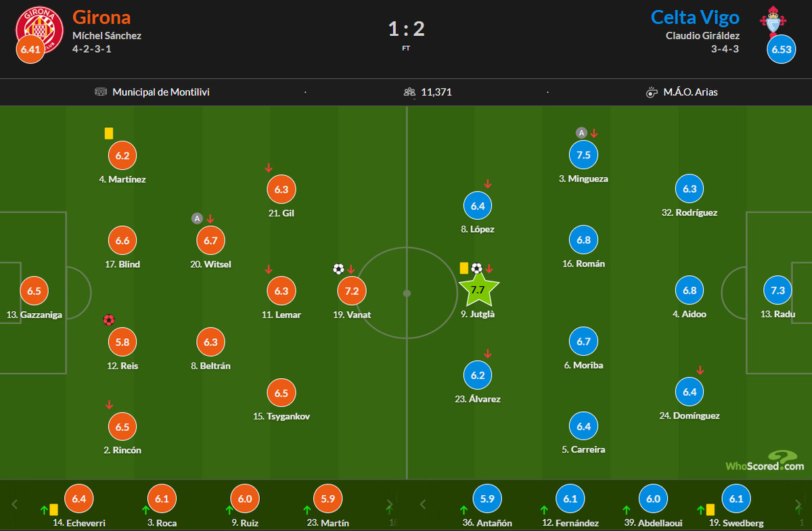Click the red own-goal ball icon above Reis
Screen dimensions: 812x531
pos(109,319)
